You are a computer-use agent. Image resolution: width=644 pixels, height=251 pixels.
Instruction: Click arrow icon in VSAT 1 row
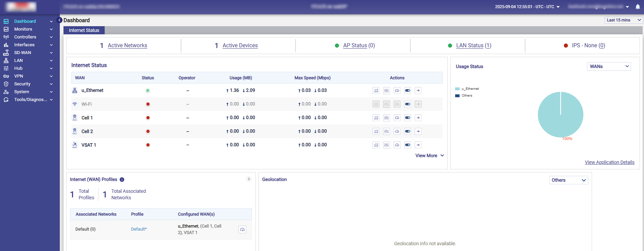(x=418, y=145)
